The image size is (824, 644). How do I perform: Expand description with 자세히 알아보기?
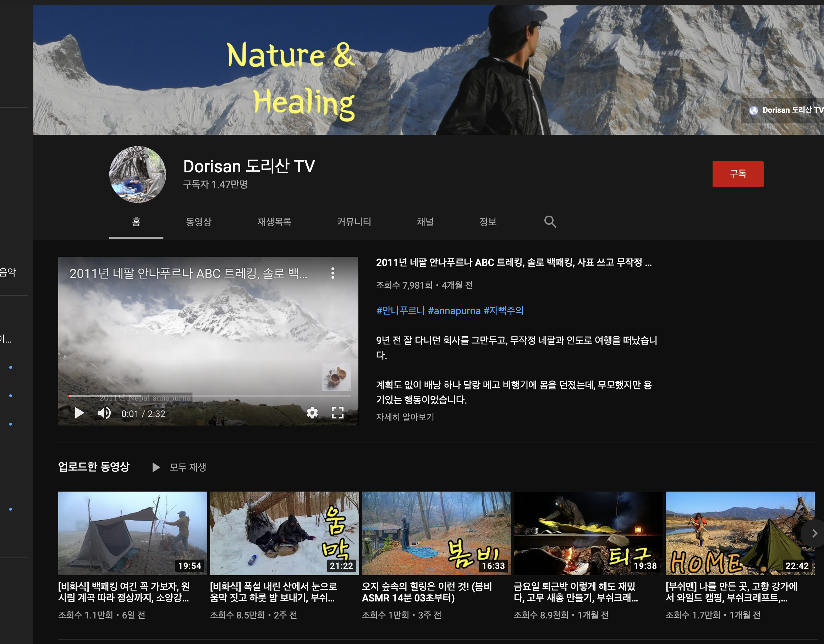point(405,417)
